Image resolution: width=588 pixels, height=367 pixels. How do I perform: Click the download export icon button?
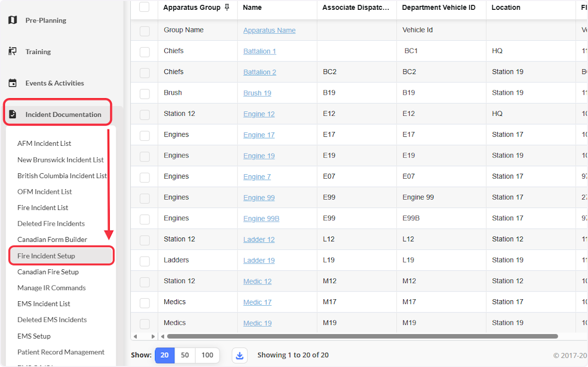(240, 355)
